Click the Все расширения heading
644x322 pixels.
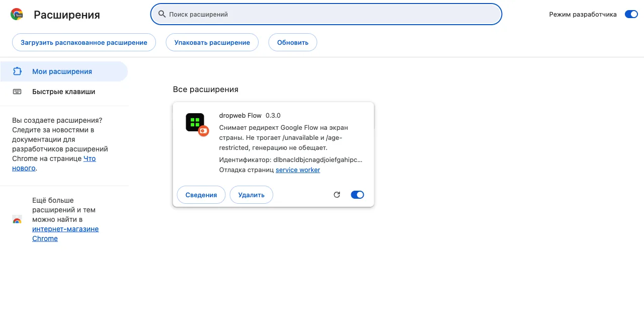(x=206, y=89)
